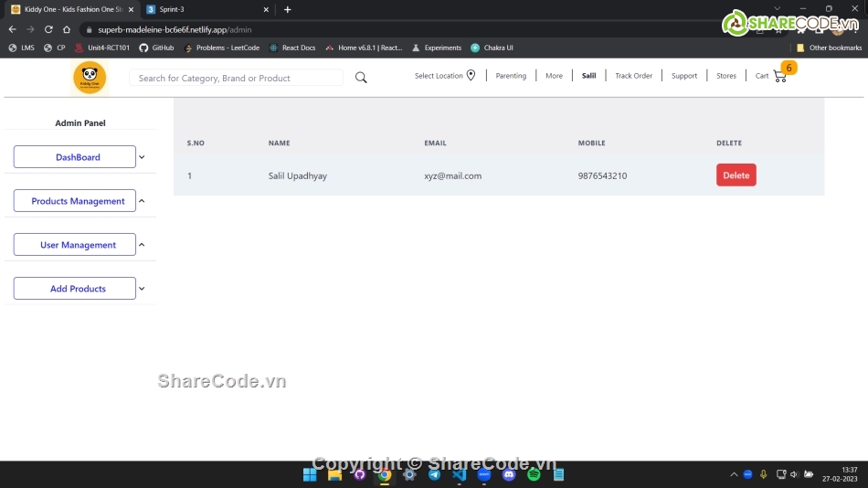Open Spotify from the taskbar

point(534,474)
